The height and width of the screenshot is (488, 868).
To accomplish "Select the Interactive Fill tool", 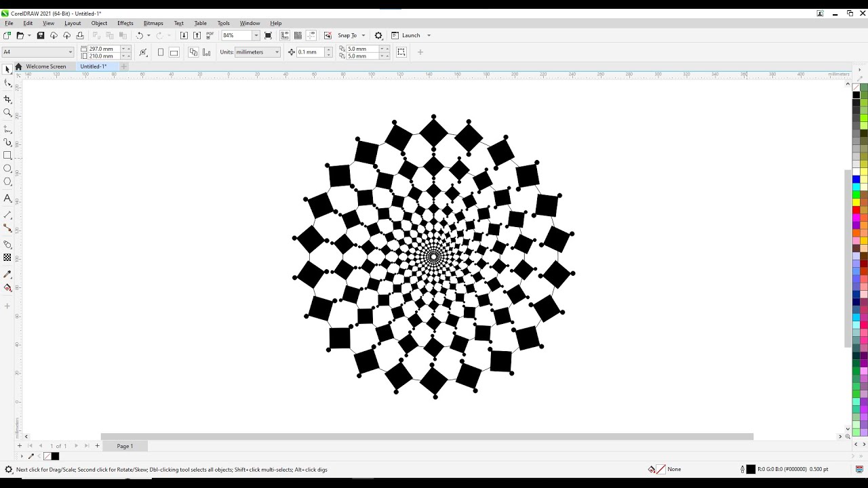I will [x=7, y=287].
